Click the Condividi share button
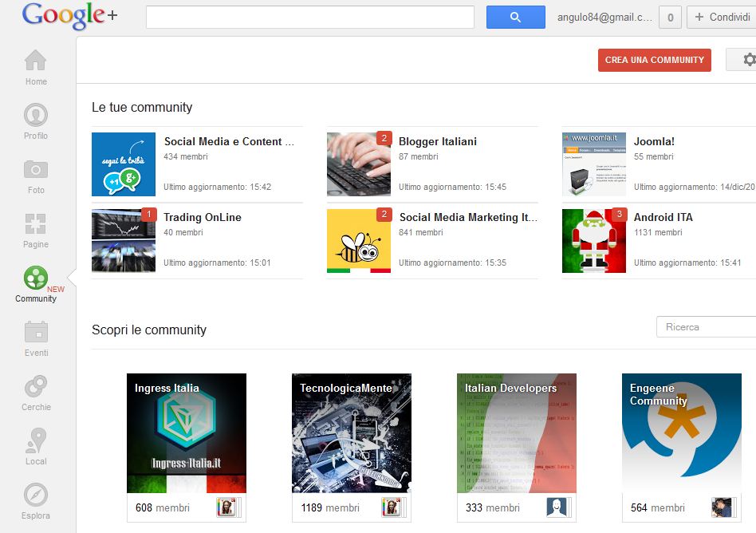This screenshot has height=533, width=756. pyautogui.click(x=722, y=18)
